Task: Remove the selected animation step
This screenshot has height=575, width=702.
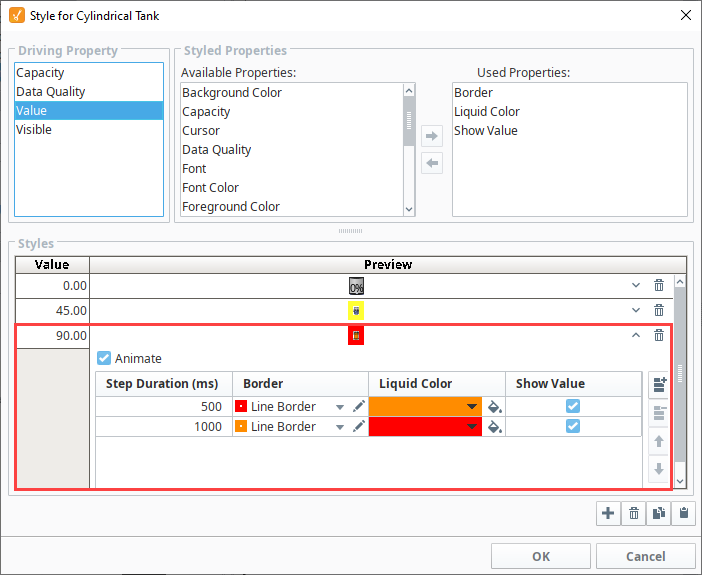Action: 659,413
